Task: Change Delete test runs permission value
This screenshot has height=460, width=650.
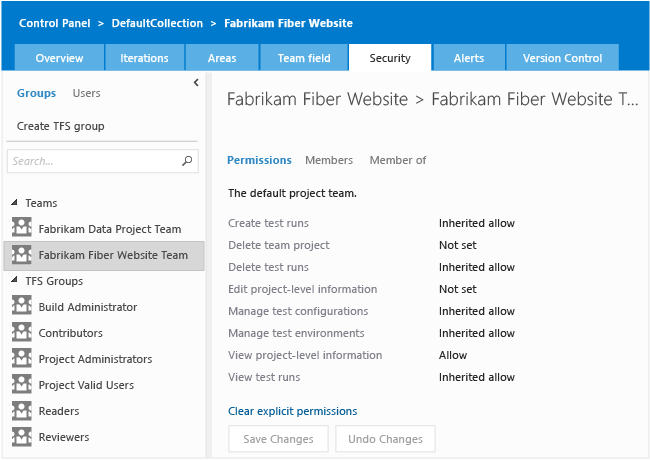Action: [x=477, y=267]
